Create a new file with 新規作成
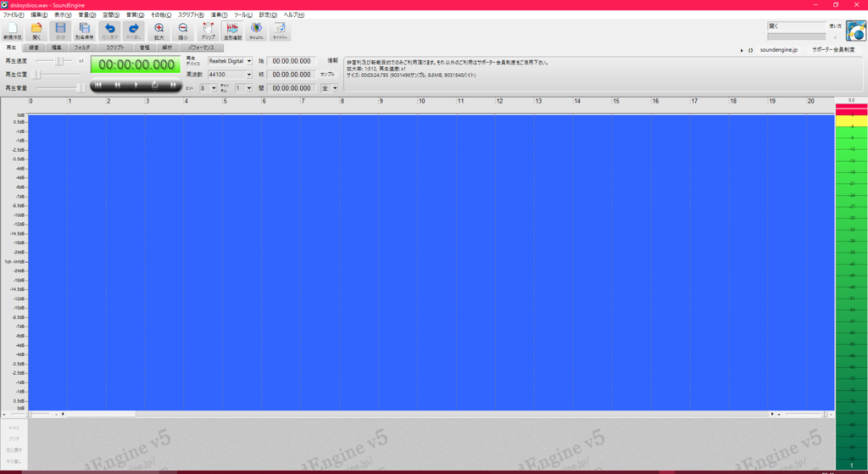This screenshot has height=474, width=868. (x=12, y=31)
